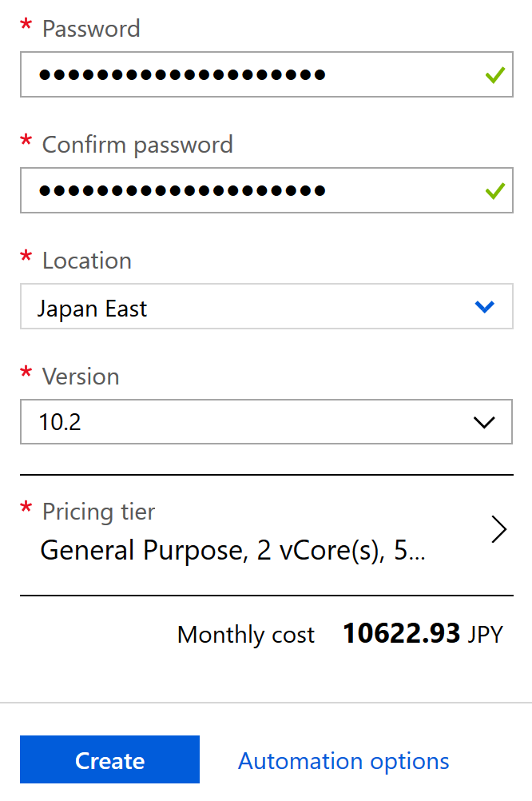Image resolution: width=532 pixels, height=801 pixels.
Task: Expand the Pricing tier using the right arrow
Action: pyautogui.click(x=499, y=529)
